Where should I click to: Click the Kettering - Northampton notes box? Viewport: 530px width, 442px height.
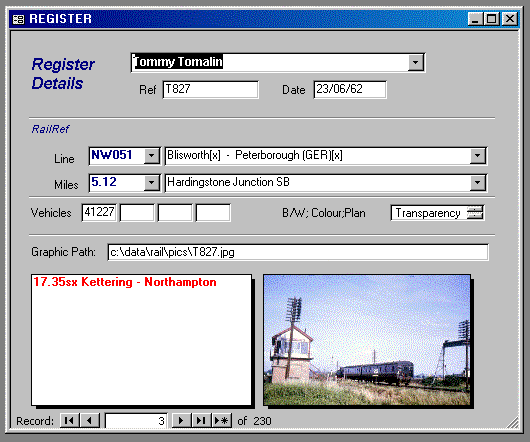(x=142, y=340)
